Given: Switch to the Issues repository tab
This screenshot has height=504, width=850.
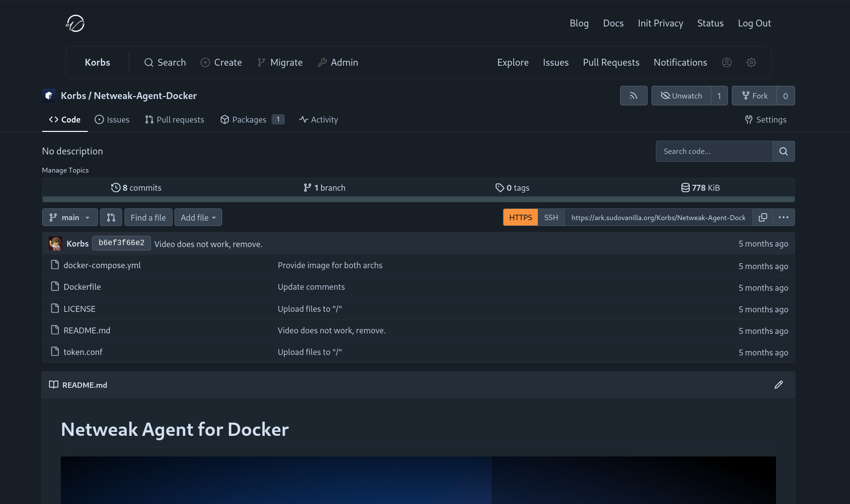Looking at the screenshot, I should (x=112, y=120).
